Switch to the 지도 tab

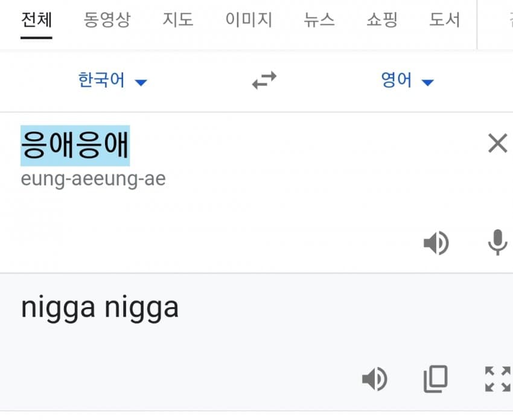pos(178,20)
